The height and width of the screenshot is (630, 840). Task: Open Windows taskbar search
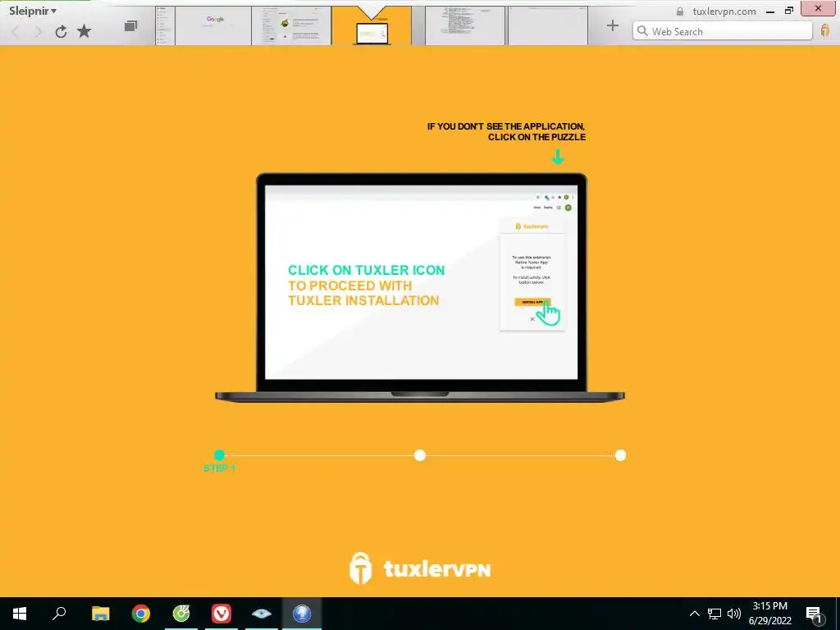pyautogui.click(x=59, y=614)
